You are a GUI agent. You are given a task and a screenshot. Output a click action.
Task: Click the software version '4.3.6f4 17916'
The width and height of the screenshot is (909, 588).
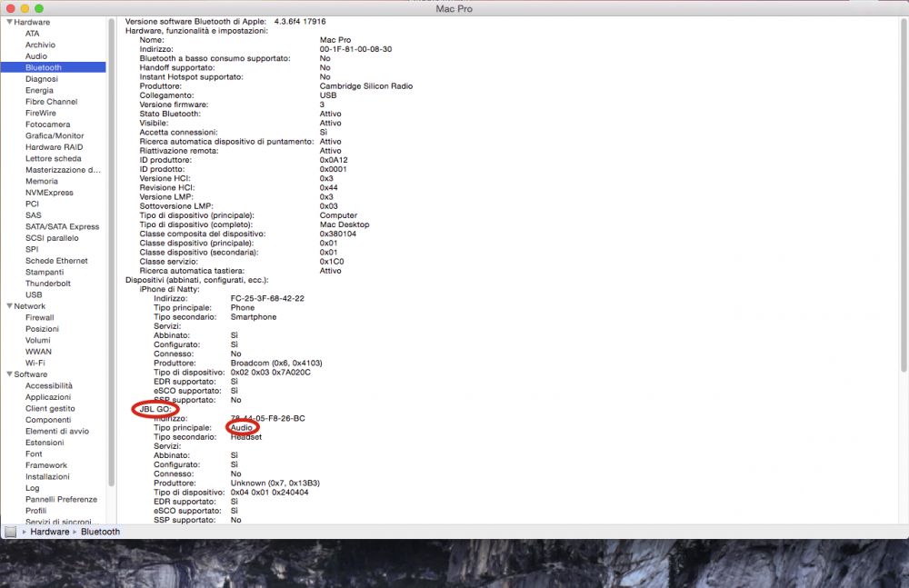(300, 22)
